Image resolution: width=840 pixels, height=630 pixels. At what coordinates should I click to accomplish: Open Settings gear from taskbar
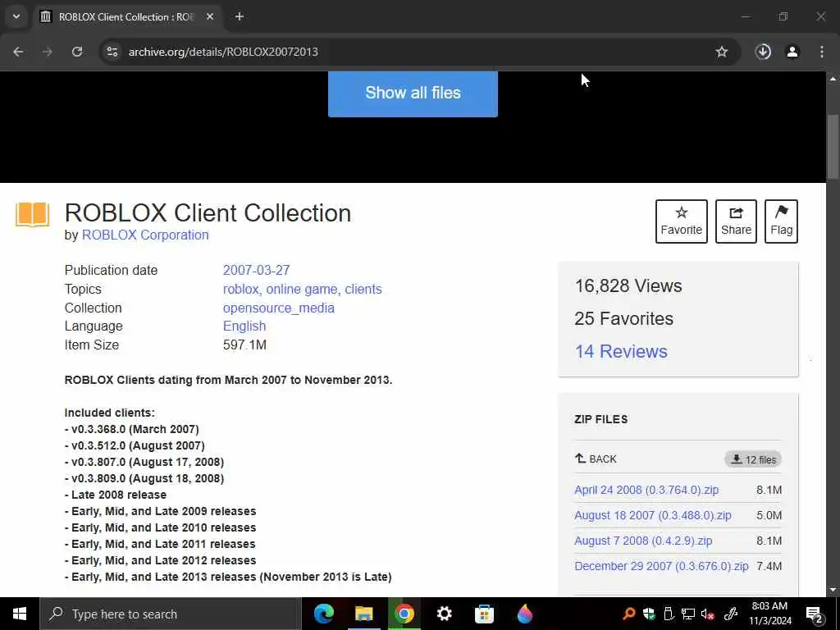click(444, 614)
